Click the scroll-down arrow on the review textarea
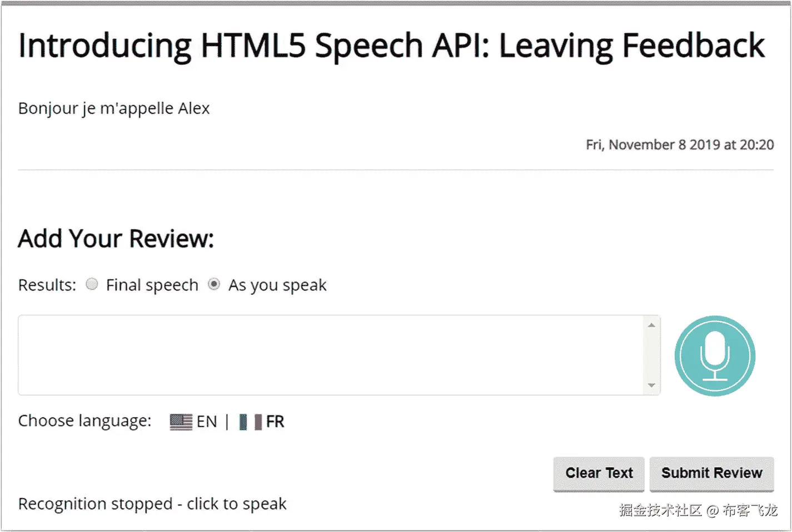The height and width of the screenshot is (532, 792). pos(652,385)
